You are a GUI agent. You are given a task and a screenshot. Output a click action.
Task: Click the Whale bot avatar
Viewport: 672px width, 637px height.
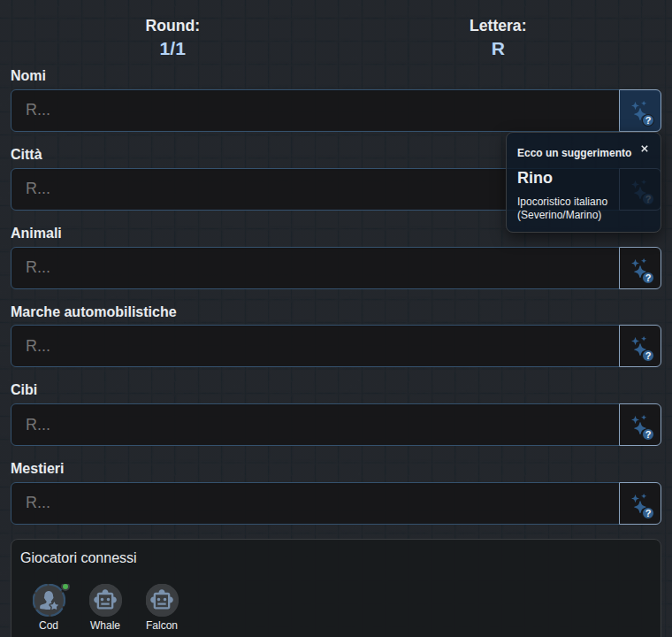pyautogui.click(x=105, y=600)
